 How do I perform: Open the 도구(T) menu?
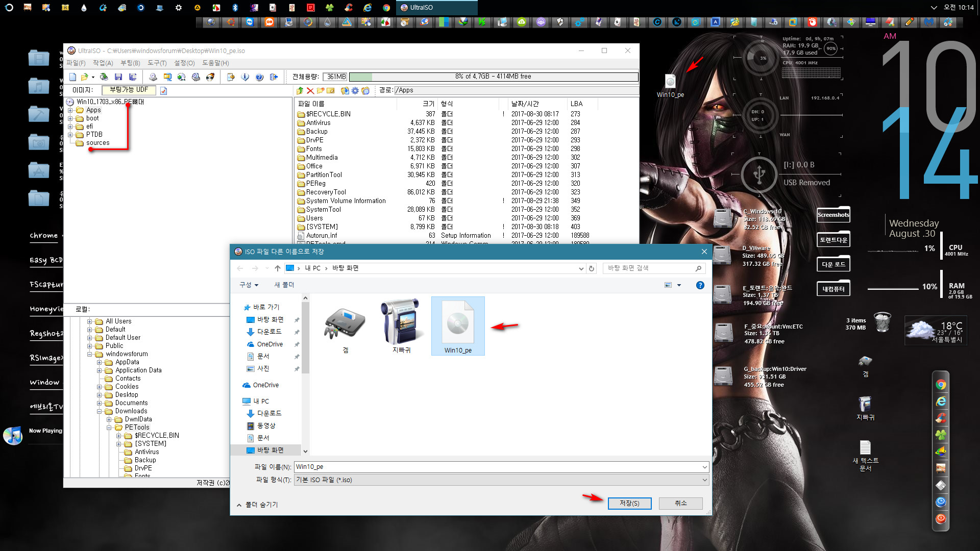pos(157,63)
